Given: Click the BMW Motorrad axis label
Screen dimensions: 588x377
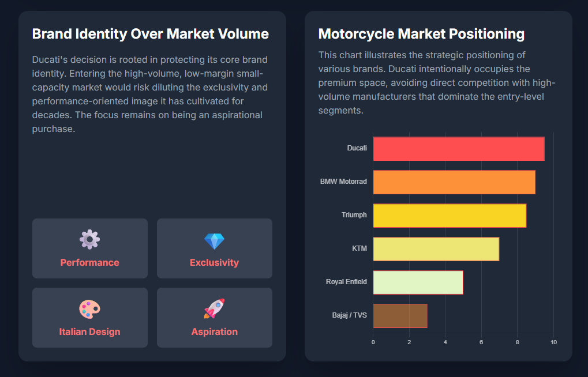Looking at the screenshot, I should (x=343, y=182).
